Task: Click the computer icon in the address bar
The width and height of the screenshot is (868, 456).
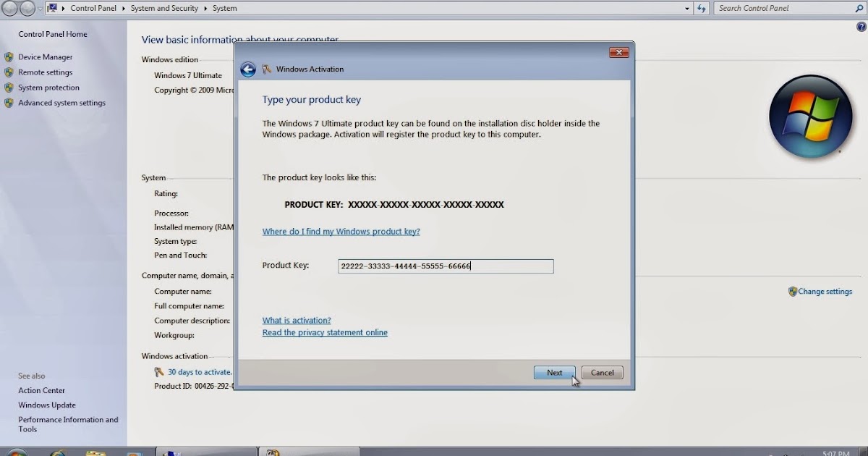Action: [x=52, y=8]
